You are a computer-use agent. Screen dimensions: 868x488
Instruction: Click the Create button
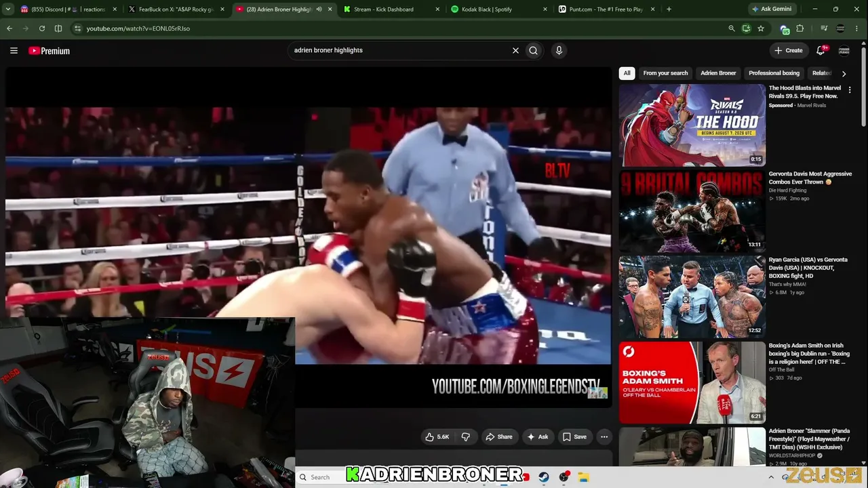pos(789,50)
